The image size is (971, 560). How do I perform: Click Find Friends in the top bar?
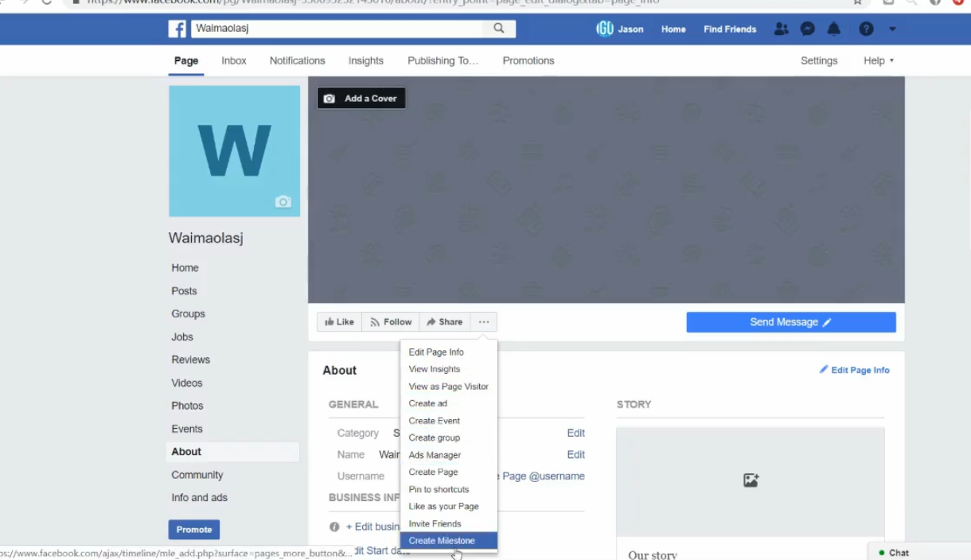730,29
